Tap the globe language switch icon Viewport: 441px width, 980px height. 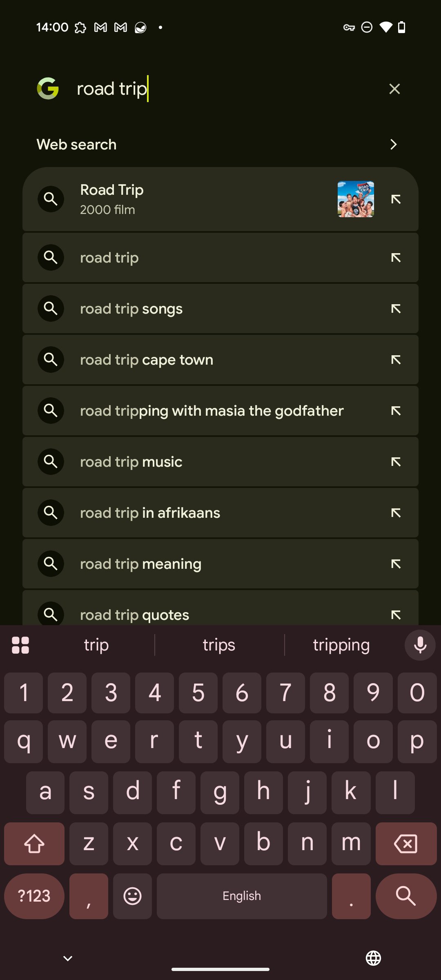[373, 958]
